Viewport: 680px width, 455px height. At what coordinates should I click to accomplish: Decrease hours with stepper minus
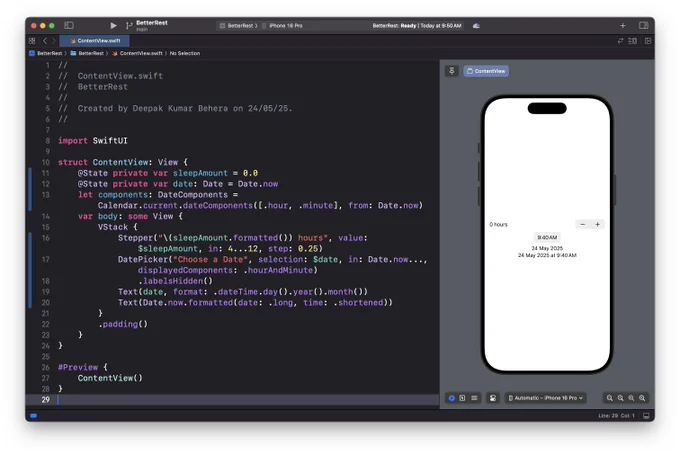point(582,224)
